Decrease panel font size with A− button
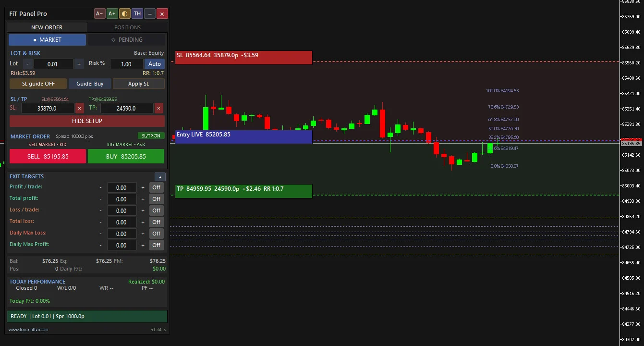Image resolution: width=644 pixels, height=346 pixels. (99, 14)
